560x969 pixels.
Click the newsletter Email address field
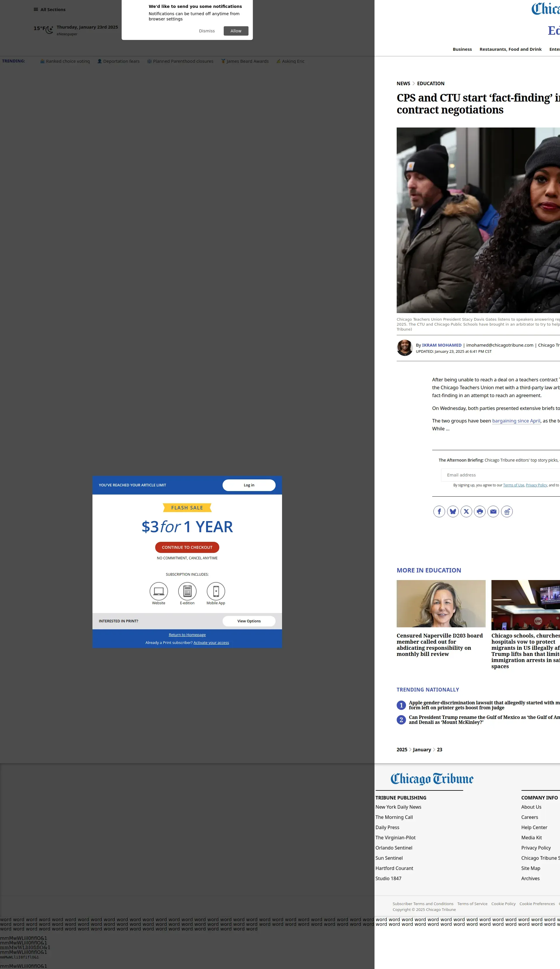tap(500, 475)
